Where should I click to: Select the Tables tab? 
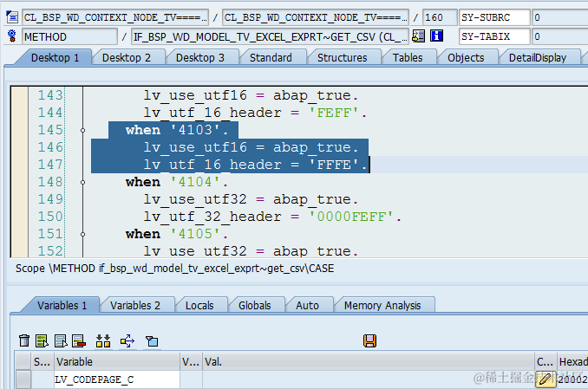[x=408, y=58]
